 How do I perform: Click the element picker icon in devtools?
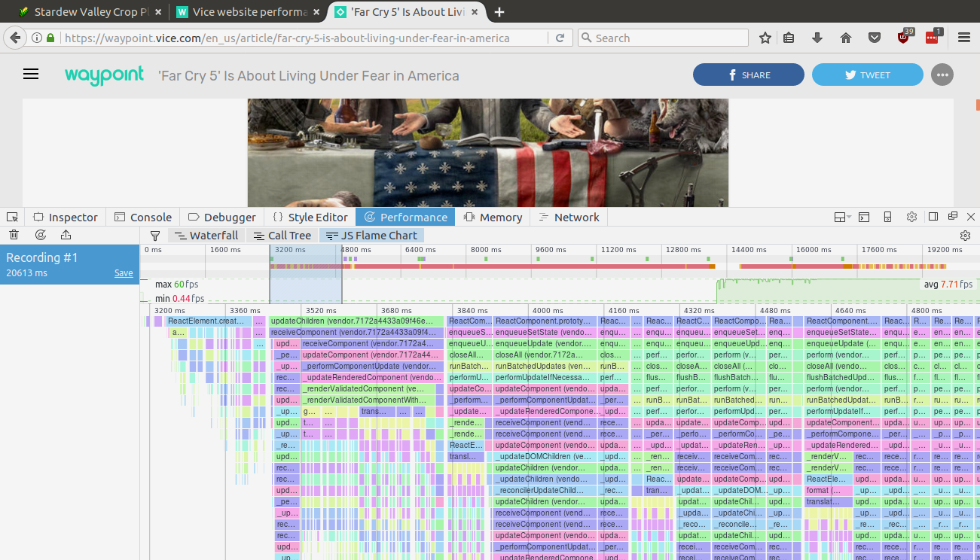point(13,218)
